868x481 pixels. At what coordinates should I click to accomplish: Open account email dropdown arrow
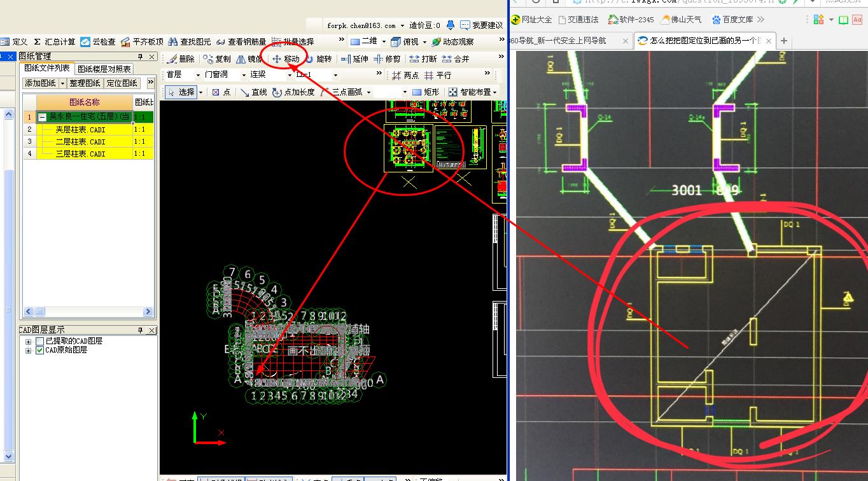coord(402,25)
